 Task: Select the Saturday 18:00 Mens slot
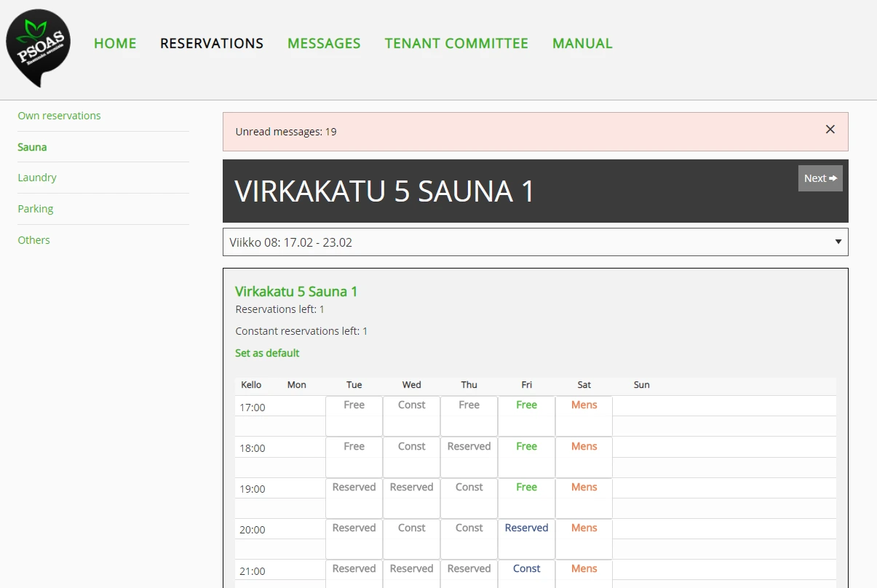584,457
